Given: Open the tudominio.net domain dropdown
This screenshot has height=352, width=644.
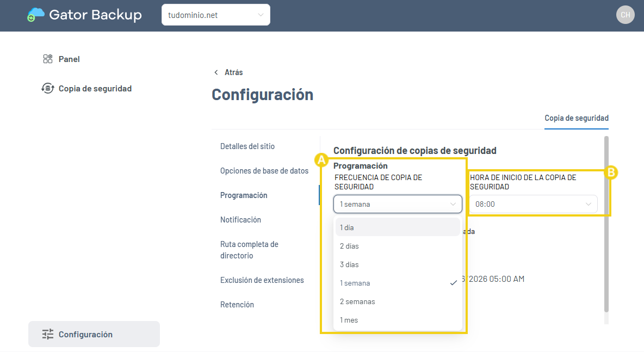Looking at the screenshot, I should coord(215,15).
